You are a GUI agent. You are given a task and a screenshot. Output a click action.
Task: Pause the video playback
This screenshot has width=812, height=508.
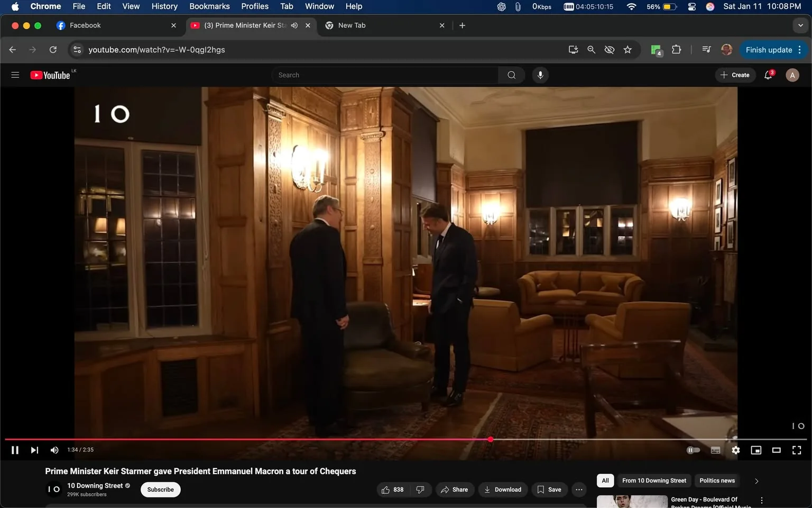[15, 450]
